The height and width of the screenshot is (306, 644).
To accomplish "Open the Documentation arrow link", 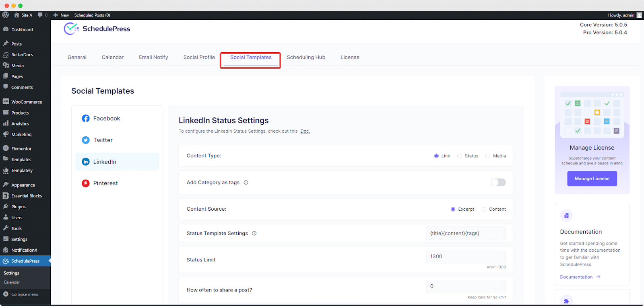I will click(x=580, y=277).
